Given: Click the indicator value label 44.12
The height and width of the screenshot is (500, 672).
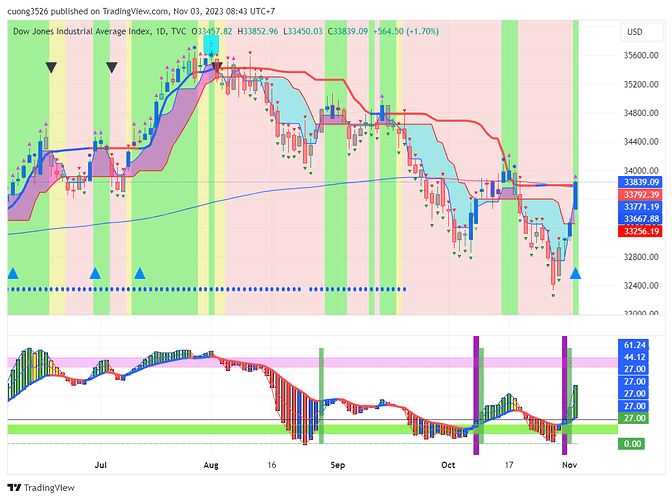Looking at the screenshot, I should pos(634,357).
